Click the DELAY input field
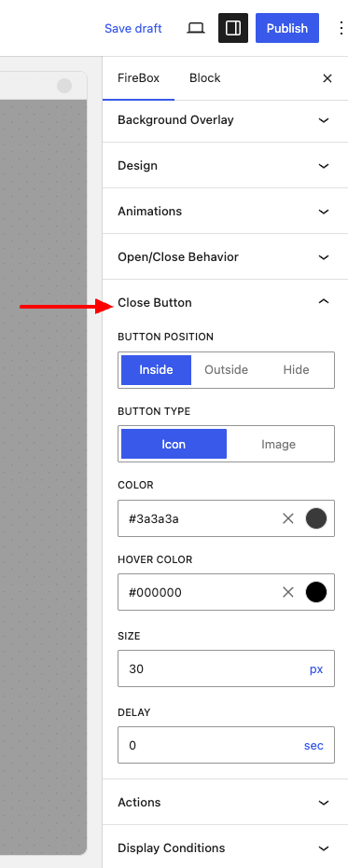Screen dimensions: 348x868 [x=226, y=745]
